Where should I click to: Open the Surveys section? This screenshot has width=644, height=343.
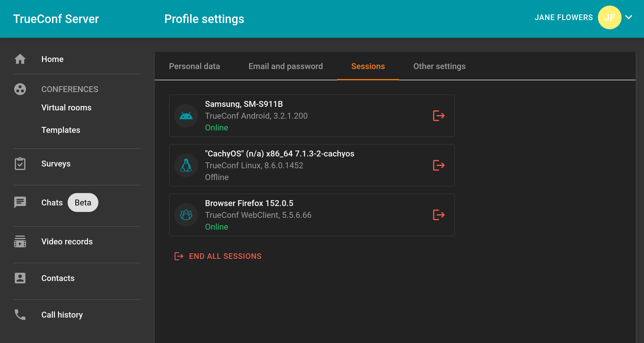tap(56, 164)
